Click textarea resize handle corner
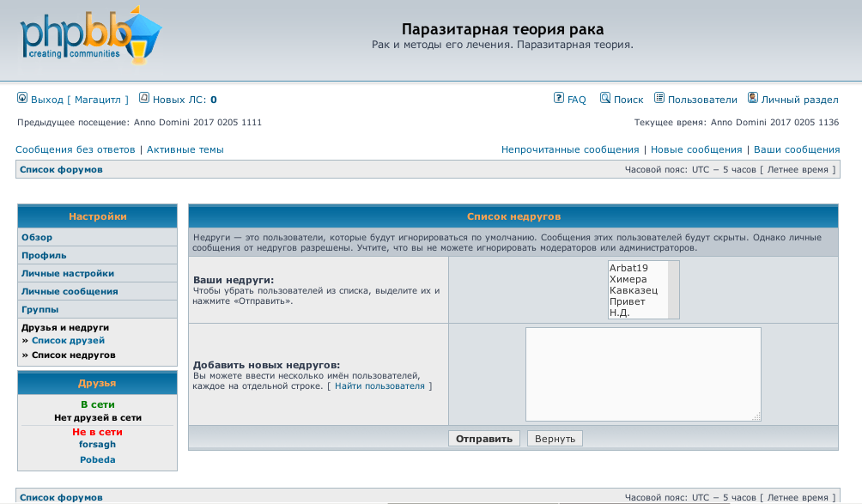 (756, 416)
